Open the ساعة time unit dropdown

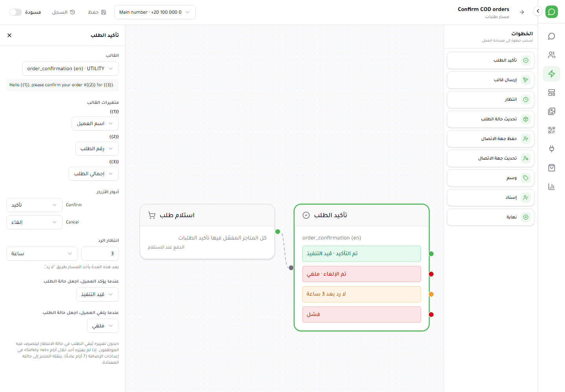pyautogui.click(x=42, y=254)
